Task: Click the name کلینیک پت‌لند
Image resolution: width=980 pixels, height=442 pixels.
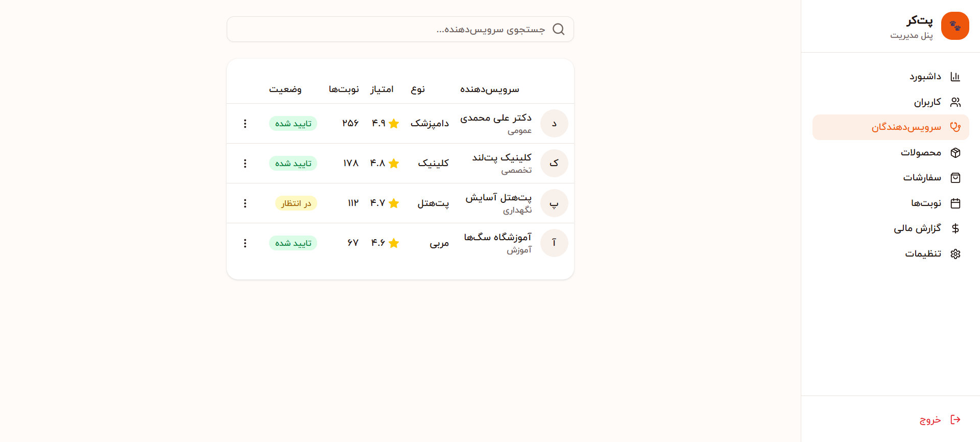Action: tap(502, 158)
